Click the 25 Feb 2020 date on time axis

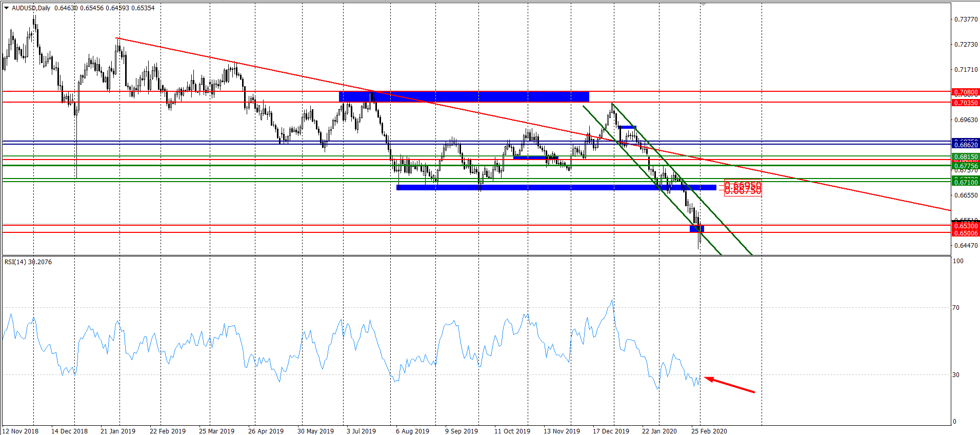(709, 431)
